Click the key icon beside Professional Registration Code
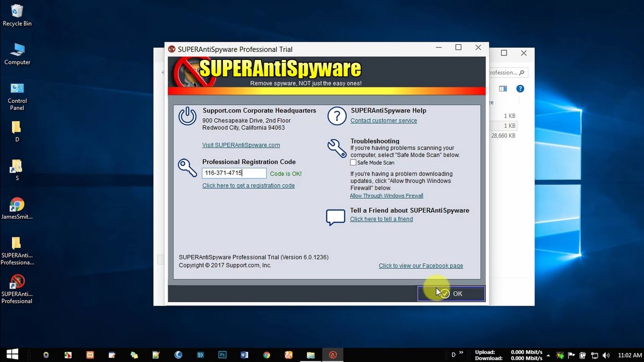The width and height of the screenshot is (644, 362). 187,167
